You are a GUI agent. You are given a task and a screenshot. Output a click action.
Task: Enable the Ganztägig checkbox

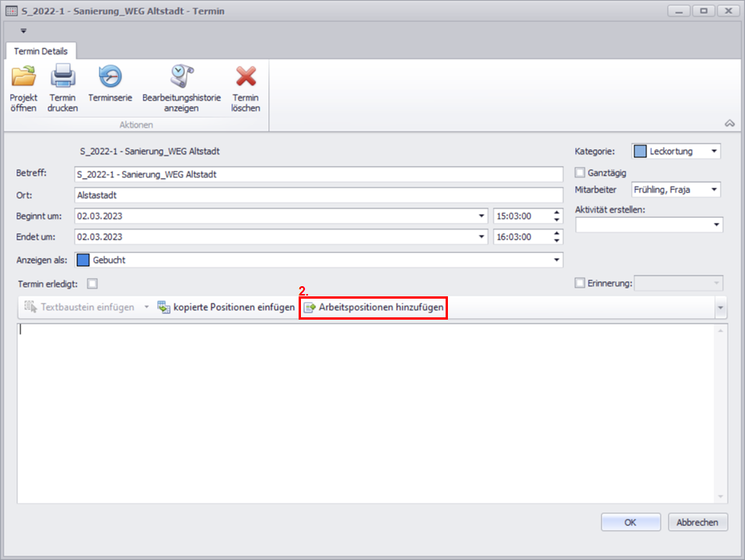579,173
